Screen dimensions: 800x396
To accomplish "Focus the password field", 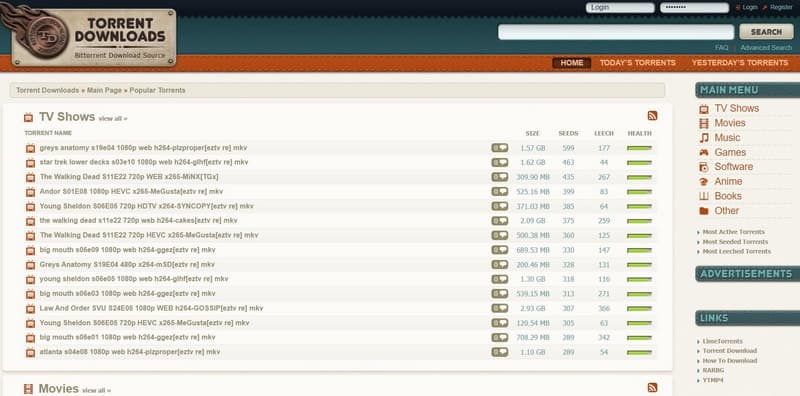I will coord(694,8).
